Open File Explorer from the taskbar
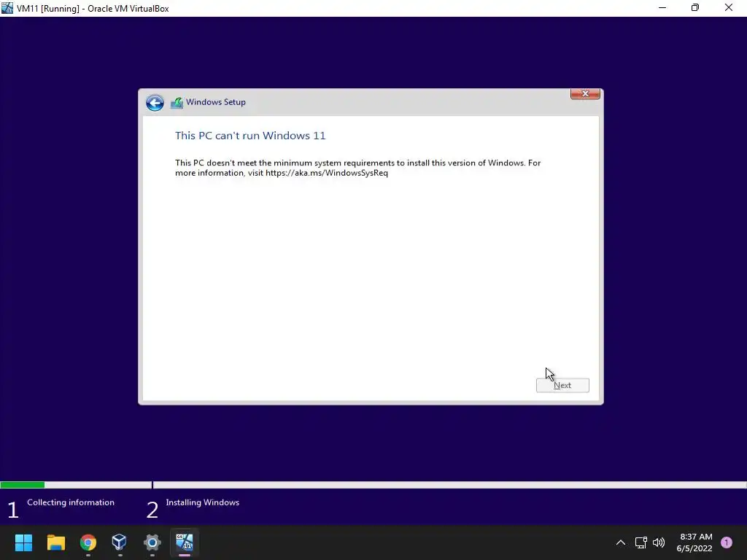The height and width of the screenshot is (560, 747). (x=55, y=542)
